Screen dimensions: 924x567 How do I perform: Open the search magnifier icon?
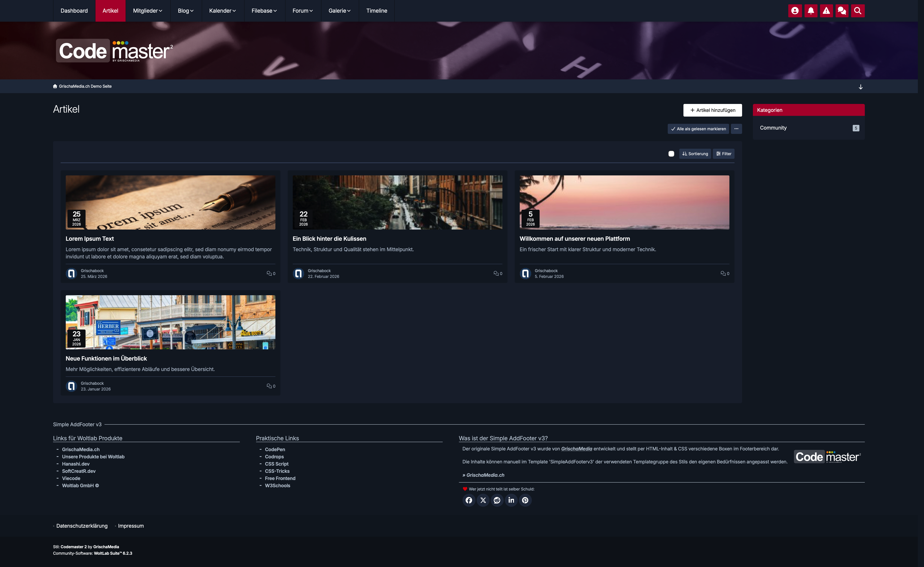point(858,11)
